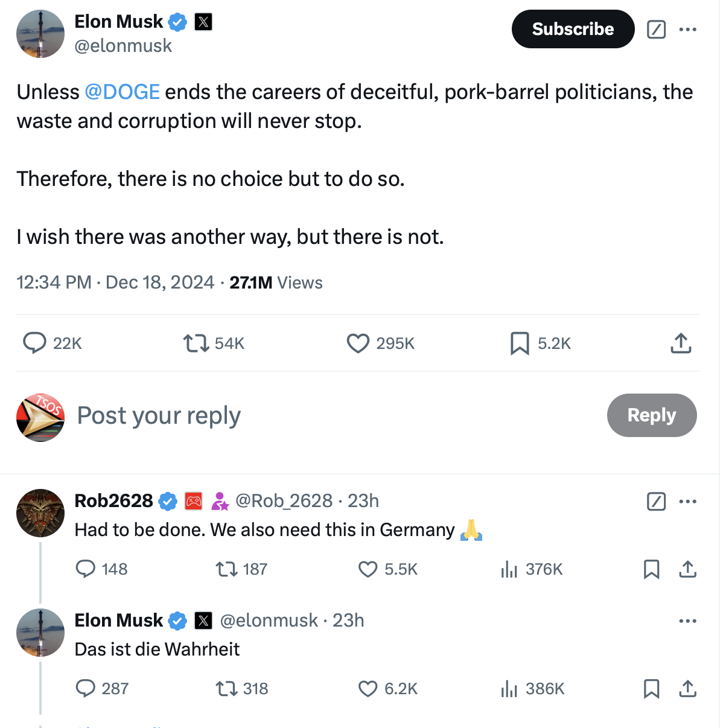Like the main post with 295K likes

coord(358,343)
